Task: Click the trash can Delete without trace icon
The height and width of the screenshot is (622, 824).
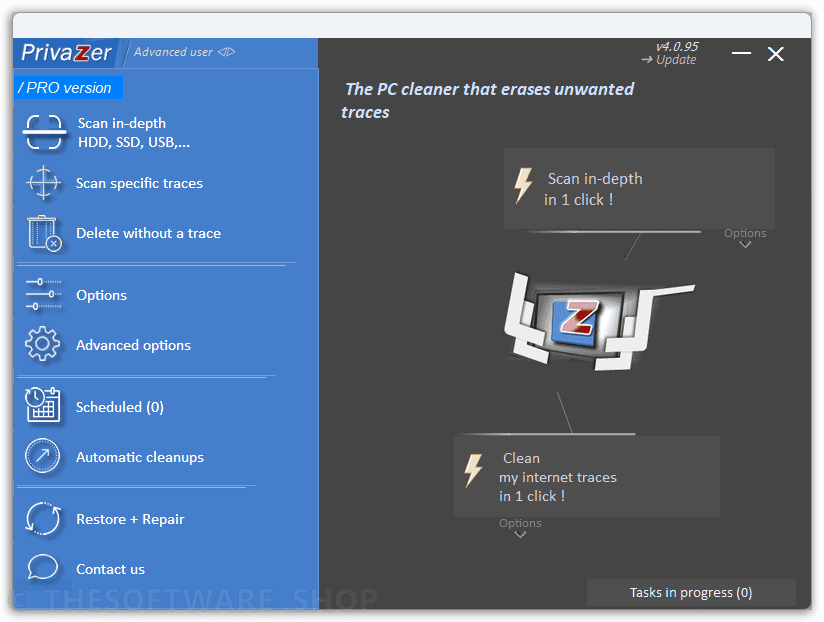Action: click(44, 233)
